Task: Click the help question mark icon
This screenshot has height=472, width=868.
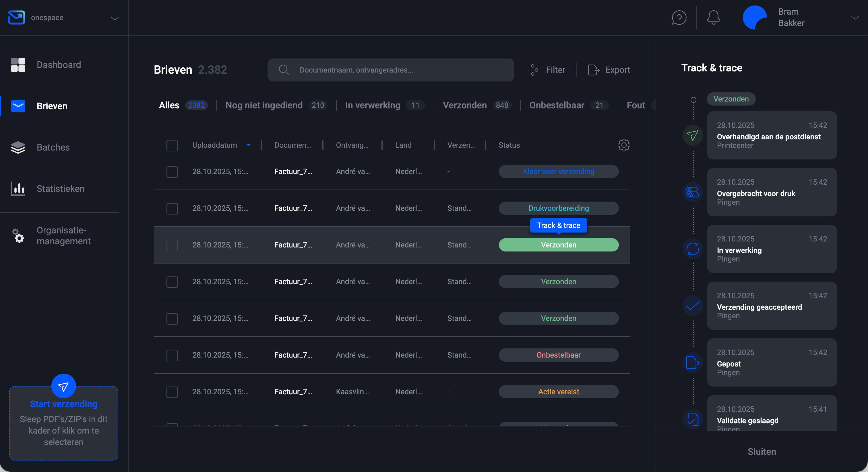Action: coord(679,17)
